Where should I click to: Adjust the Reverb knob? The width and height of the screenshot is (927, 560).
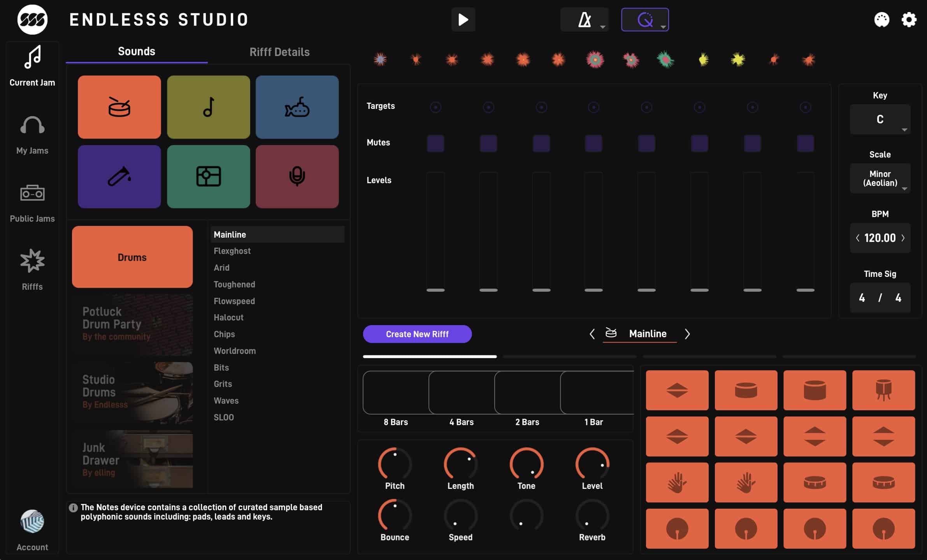(592, 515)
